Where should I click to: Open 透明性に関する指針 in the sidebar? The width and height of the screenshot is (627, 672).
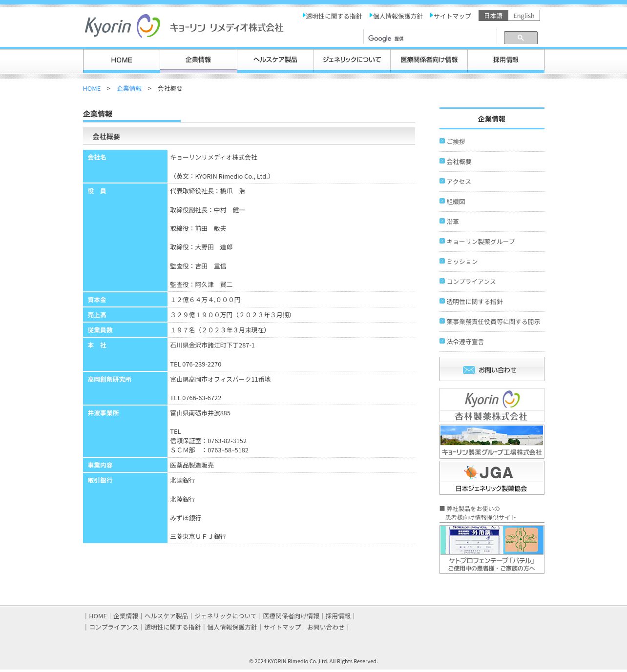(x=475, y=302)
